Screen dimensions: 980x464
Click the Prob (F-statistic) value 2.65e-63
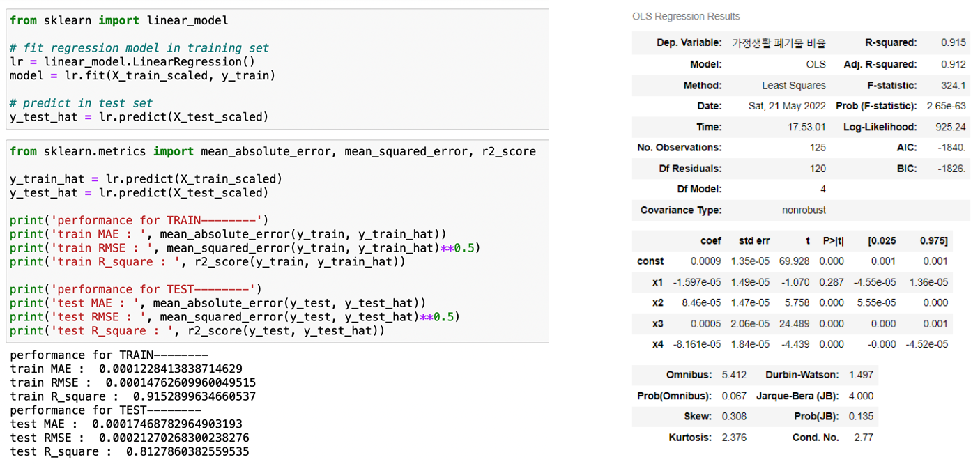click(x=946, y=106)
